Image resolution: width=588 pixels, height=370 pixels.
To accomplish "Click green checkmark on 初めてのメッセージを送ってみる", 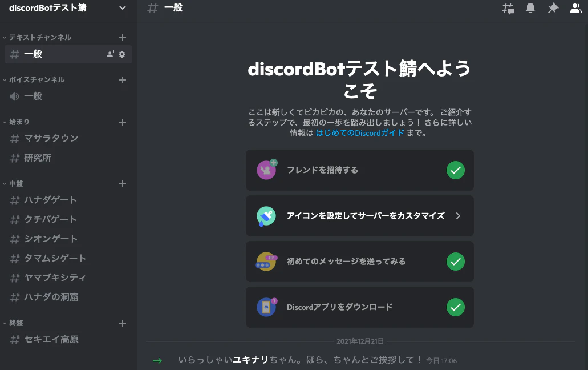I will click(456, 262).
